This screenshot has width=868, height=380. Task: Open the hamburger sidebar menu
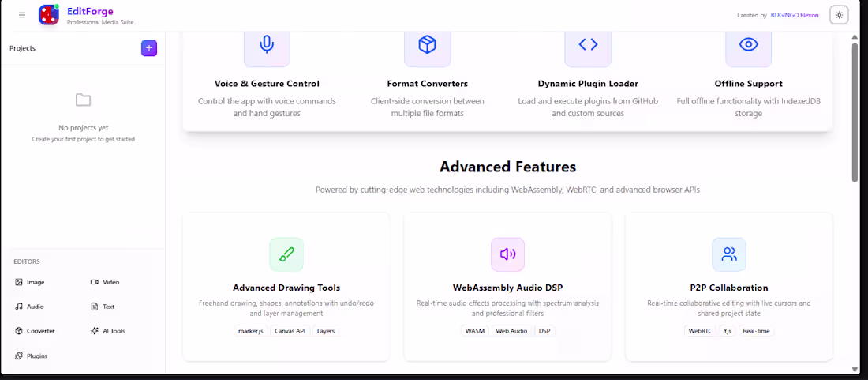22,15
